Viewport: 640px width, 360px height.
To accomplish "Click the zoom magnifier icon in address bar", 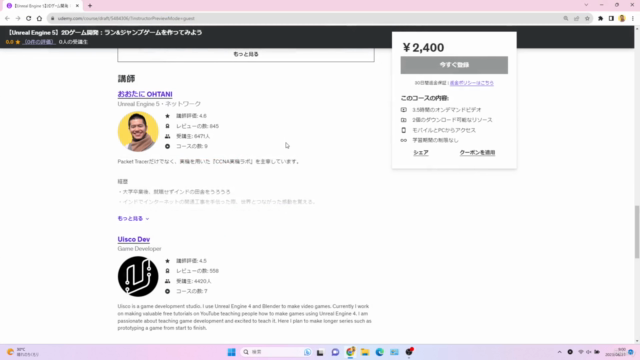I will point(566,18).
